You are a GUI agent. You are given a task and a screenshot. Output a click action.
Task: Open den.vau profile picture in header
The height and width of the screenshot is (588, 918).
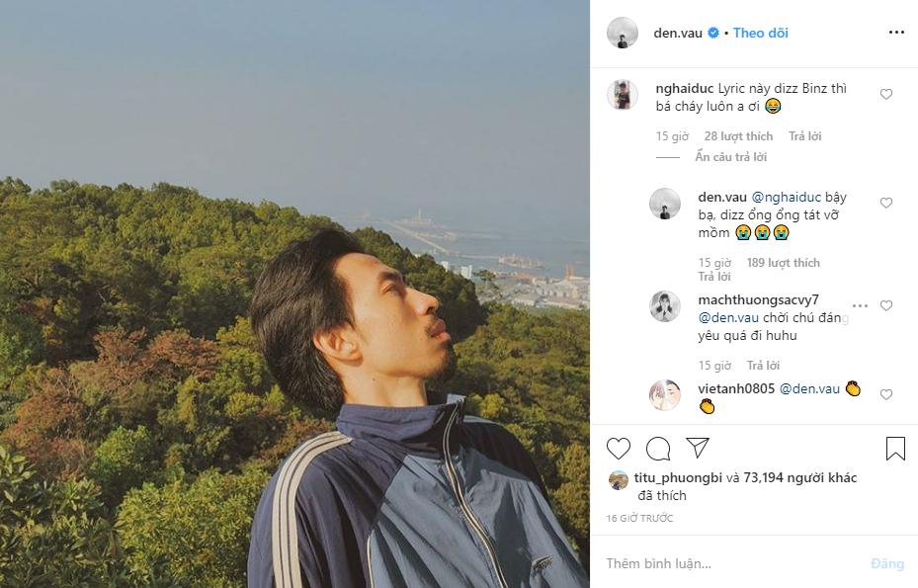pyautogui.click(x=623, y=33)
